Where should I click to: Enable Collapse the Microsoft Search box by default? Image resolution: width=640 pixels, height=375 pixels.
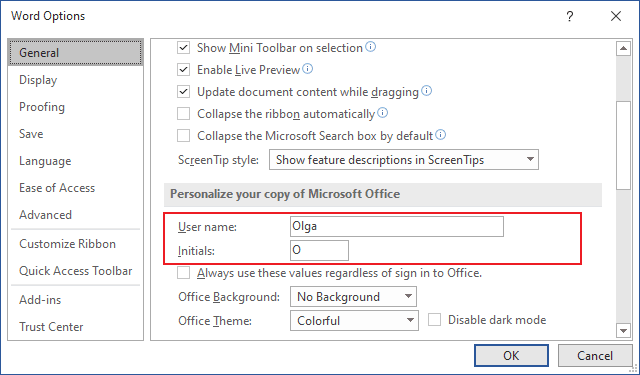pyautogui.click(x=183, y=135)
